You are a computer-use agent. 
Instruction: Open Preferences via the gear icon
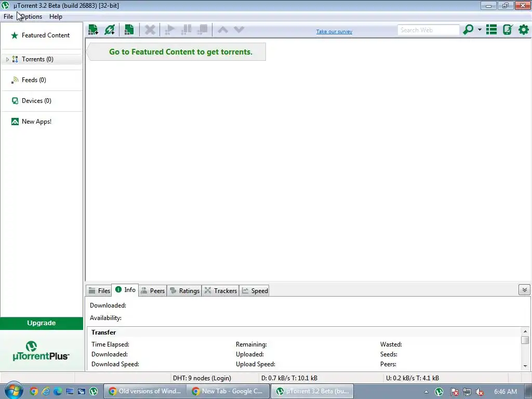click(x=524, y=30)
